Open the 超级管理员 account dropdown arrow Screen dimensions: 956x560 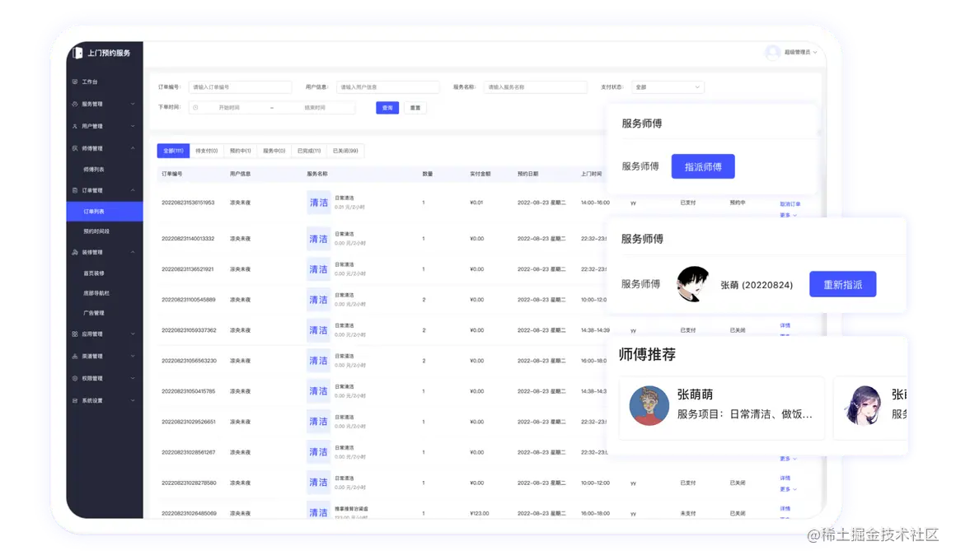pos(815,53)
